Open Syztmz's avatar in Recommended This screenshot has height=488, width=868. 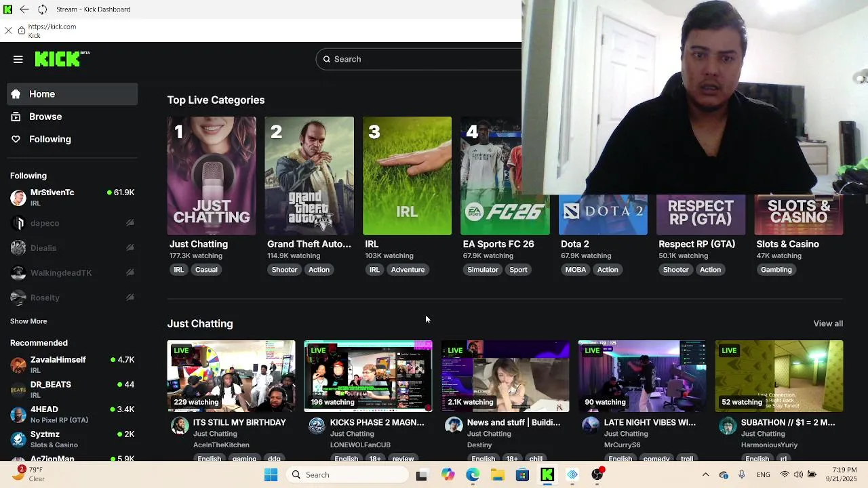pyautogui.click(x=18, y=439)
